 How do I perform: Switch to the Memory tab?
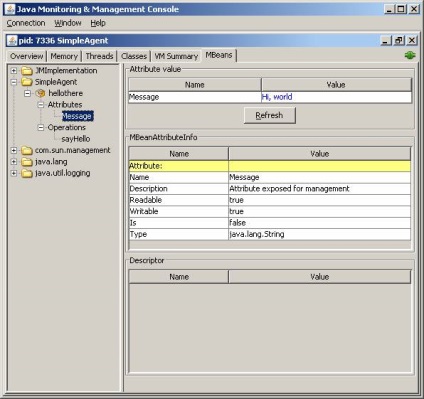coord(64,56)
